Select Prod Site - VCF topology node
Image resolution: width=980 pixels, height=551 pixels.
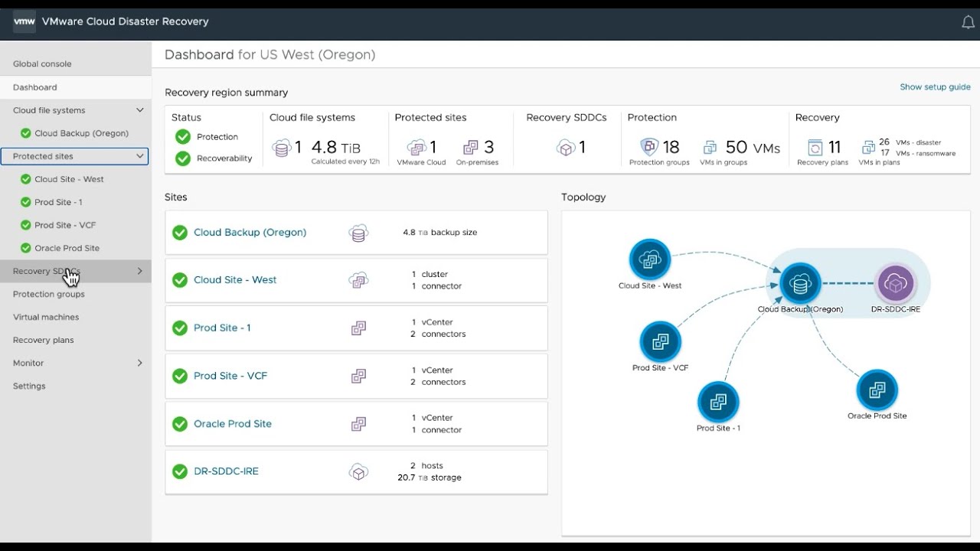[x=660, y=342]
